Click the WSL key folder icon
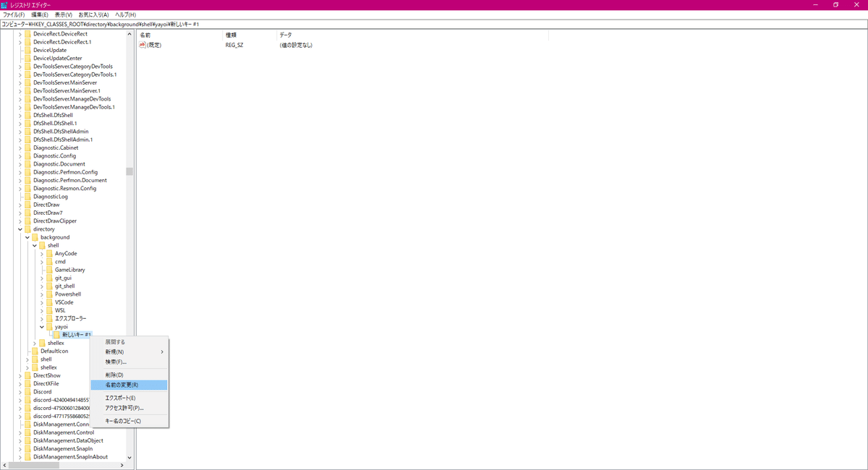This screenshot has height=470, width=868. click(49, 310)
